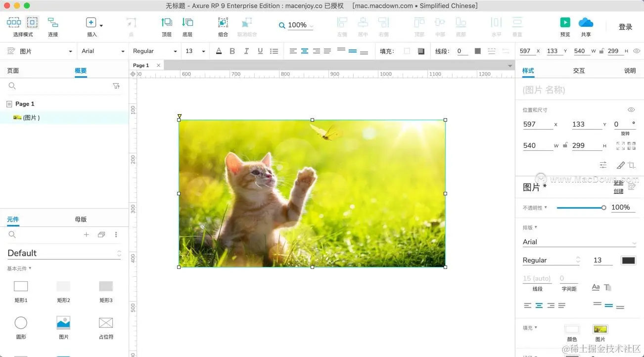Switch to the 母版 masters tab
This screenshot has height=357, width=644.
click(x=81, y=219)
